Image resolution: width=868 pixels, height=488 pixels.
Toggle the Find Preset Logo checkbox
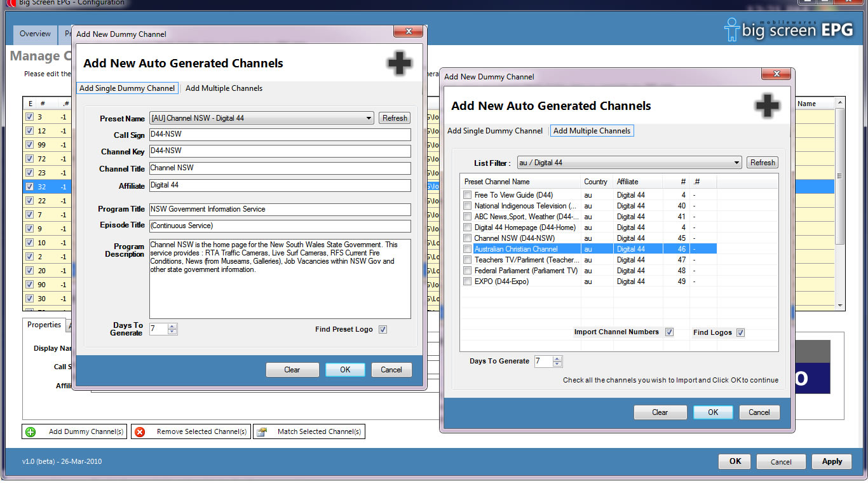(383, 329)
